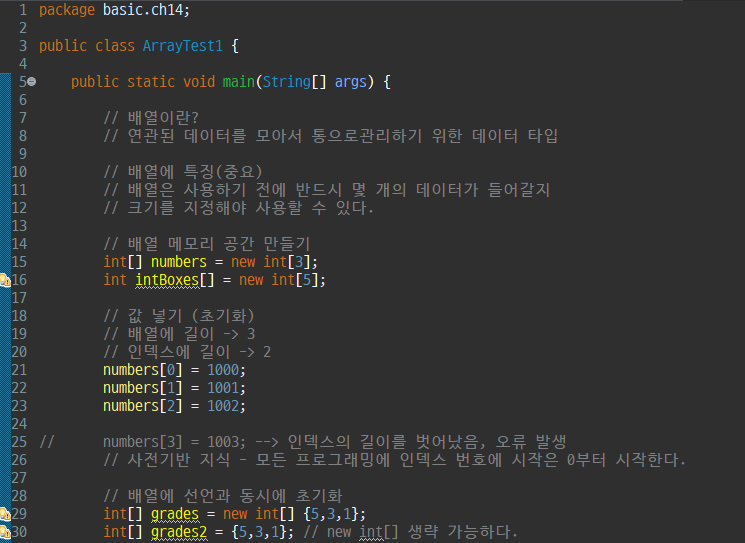Click line number 8 in gutter

tap(23, 136)
